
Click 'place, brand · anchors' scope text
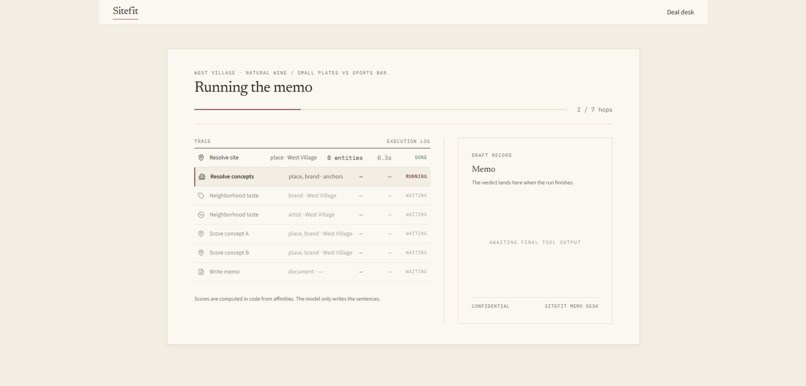click(316, 177)
